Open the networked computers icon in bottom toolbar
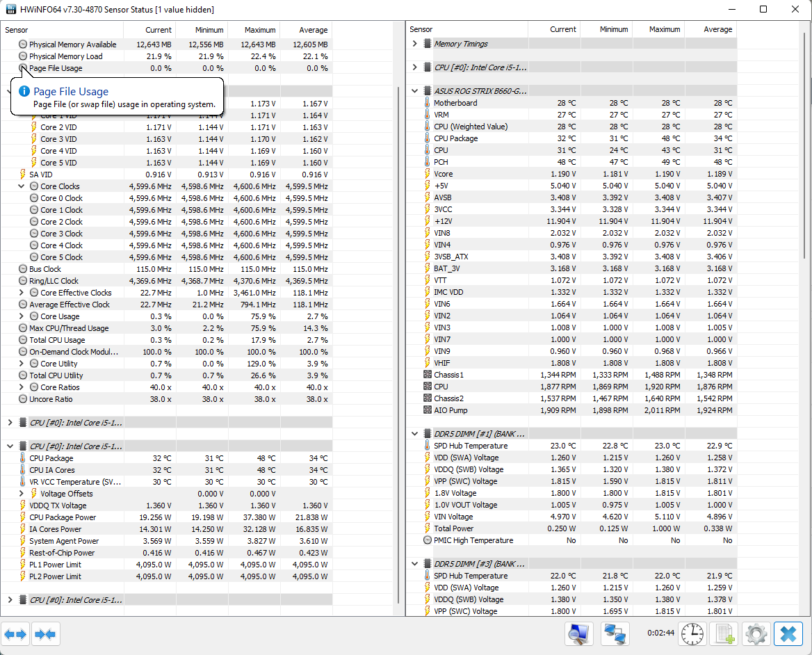Viewport: 812px width, 655px height. (615, 633)
